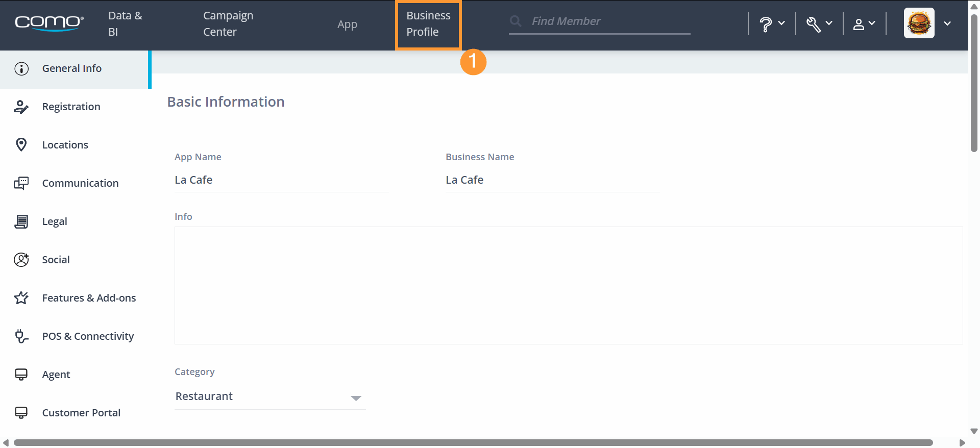This screenshot has height=448, width=980.
Task: Click the Registration pen-user icon
Action: pos(21,107)
